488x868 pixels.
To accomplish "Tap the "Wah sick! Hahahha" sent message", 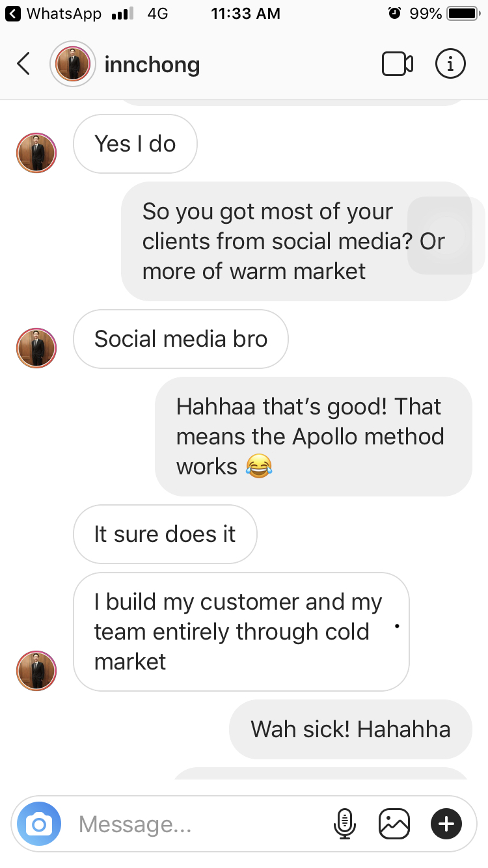I will point(351,729).
